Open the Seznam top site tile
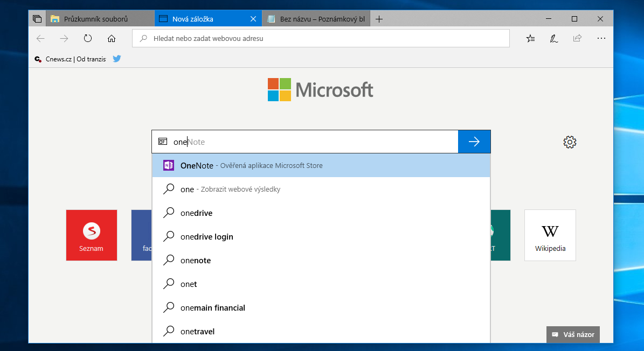This screenshot has width=644, height=351. point(92,235)
